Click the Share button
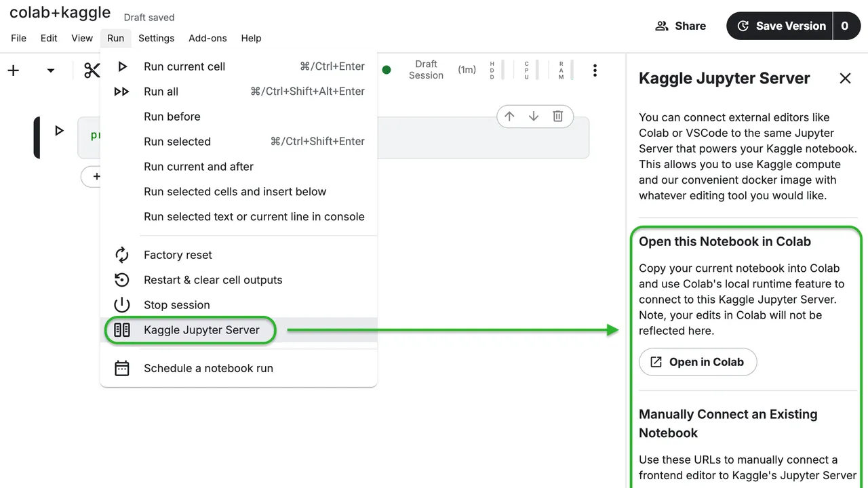The height and width of the screenshot is (488, 868). coord(680,26)
